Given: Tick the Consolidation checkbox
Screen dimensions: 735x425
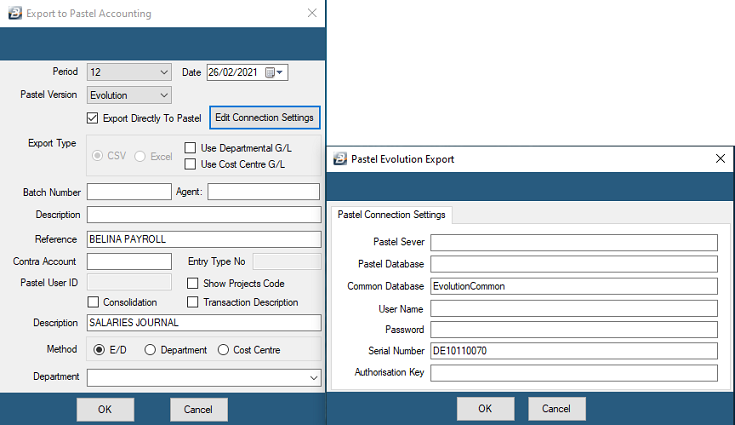Looking at the screenshot, I should [93, 302].
